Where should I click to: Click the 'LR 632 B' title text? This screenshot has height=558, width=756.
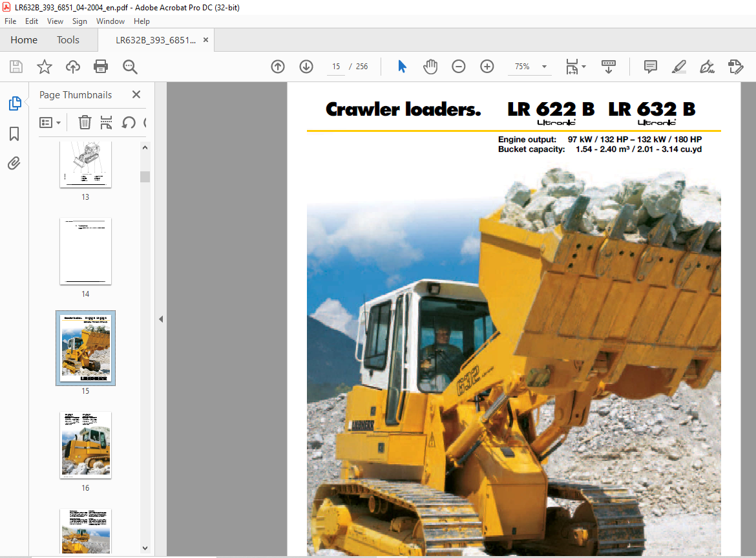tap(651, 109)
